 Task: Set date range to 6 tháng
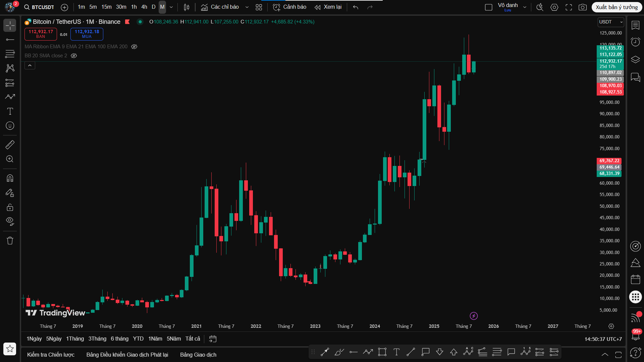120,339
